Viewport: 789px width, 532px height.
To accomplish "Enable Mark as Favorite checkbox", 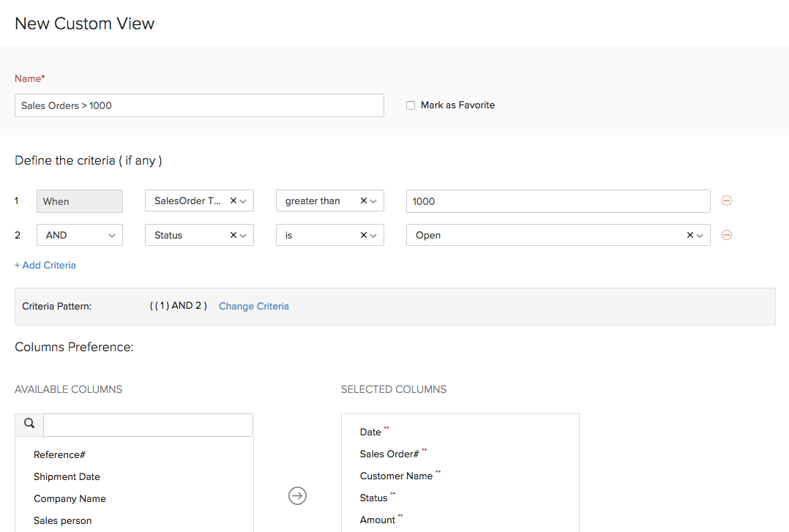I will coord(411,105).
